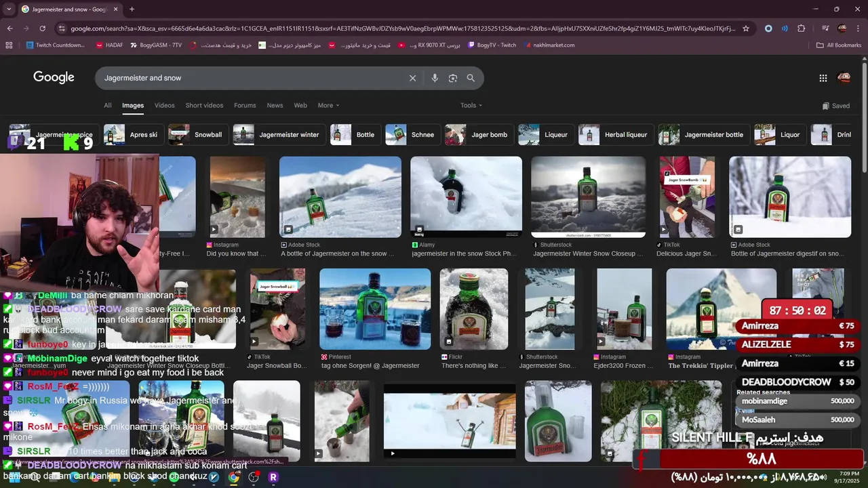Image resolution: width=868 pixels, height=488 pixels.
Task: Click the browser address bar URL
Action: pyautogui.click(x=403, y=28)
